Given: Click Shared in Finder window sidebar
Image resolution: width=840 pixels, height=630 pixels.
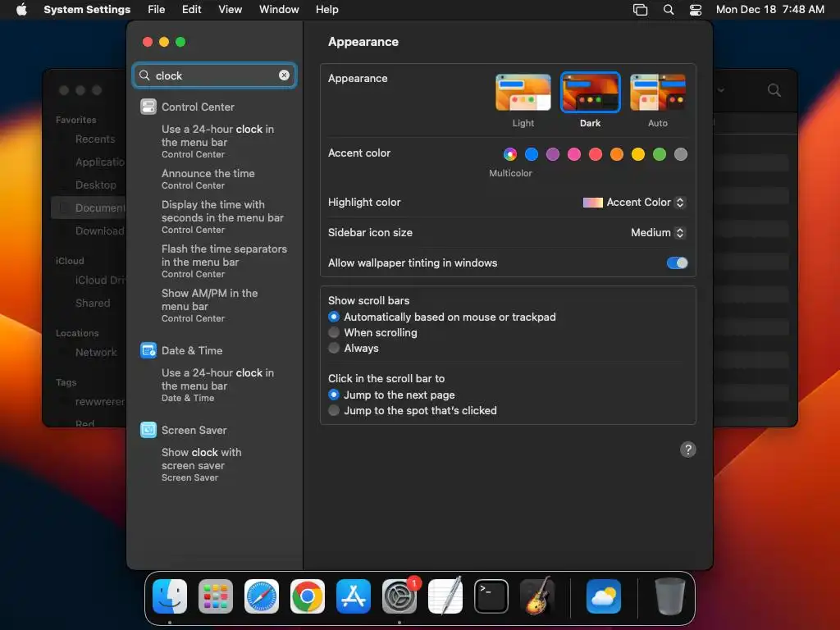Looking at the screenshot, I should [93, 304].
